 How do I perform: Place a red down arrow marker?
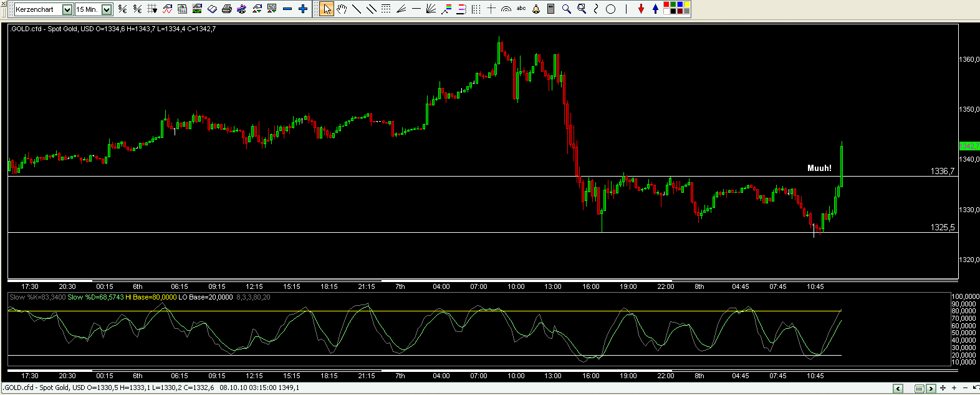click(x=641, y=9)
